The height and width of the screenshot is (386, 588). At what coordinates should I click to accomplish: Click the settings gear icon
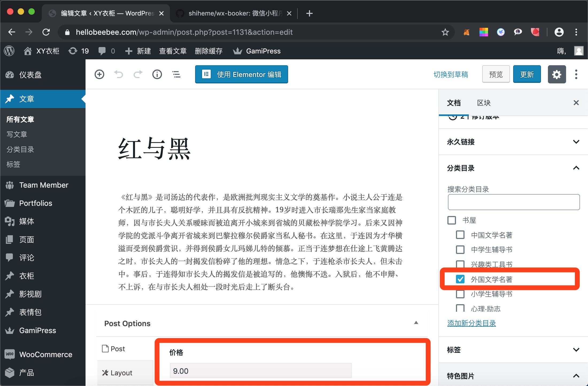[x=557, y=74]
